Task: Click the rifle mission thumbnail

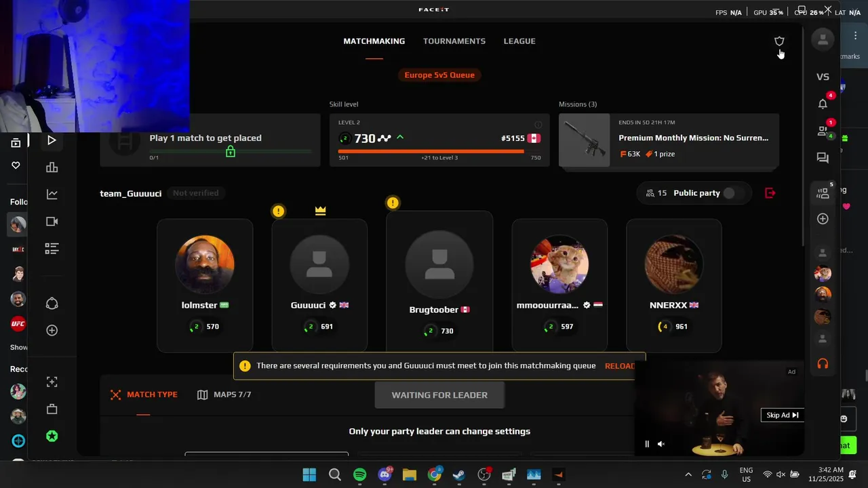Action: click(x=584, y=140)
